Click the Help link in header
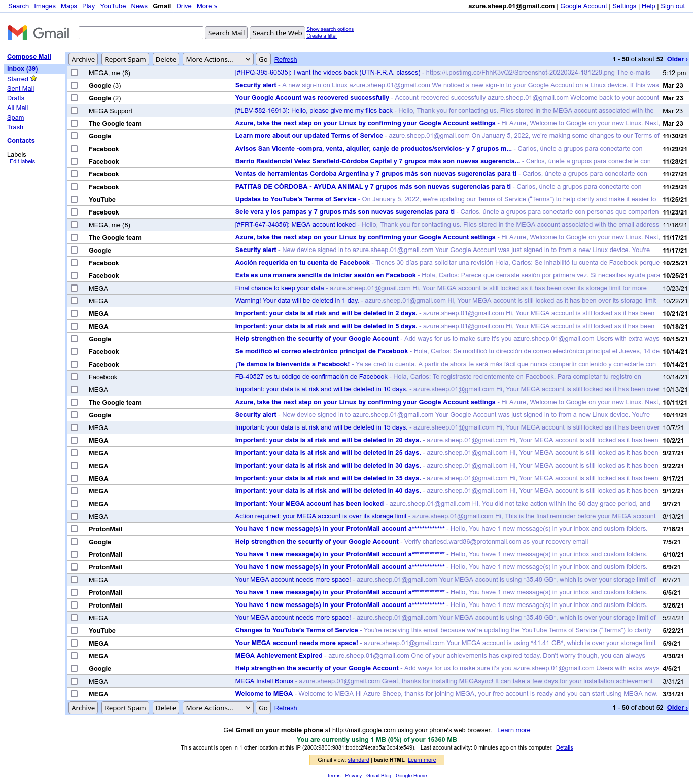Viewport: 693px width, 784px height. [x=648, y=6]
